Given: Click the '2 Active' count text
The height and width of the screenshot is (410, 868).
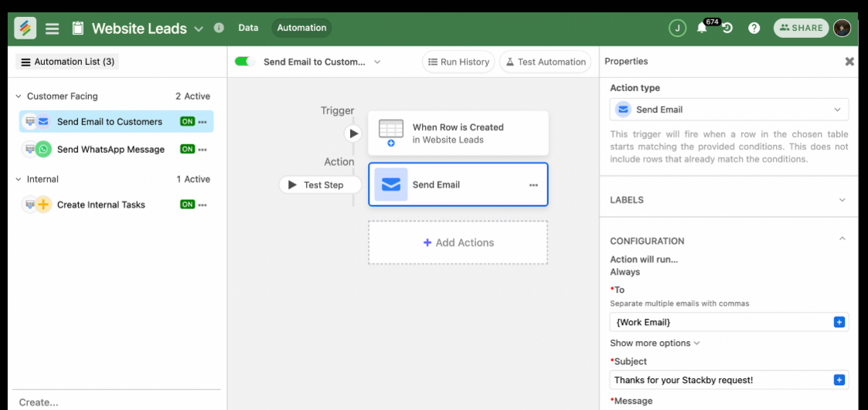Looking at the screenshot, I should pyautogui.click(x=192, y=97).
